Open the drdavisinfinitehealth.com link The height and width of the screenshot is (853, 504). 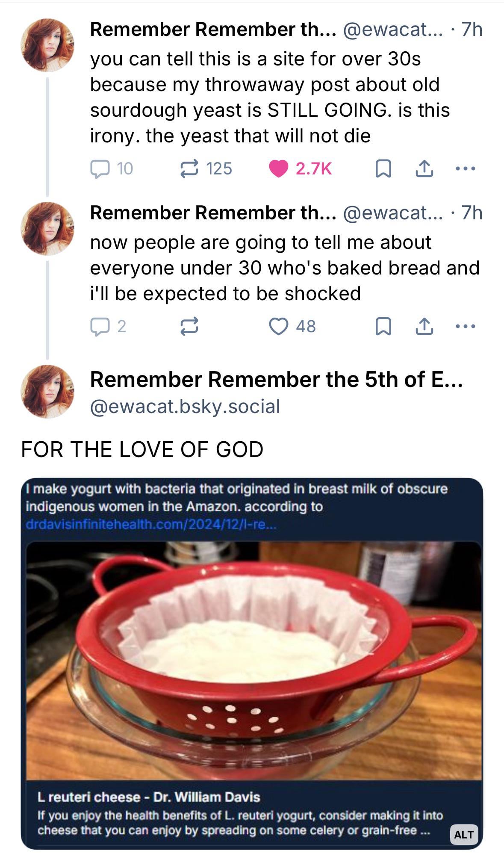(x=151, y=525)
